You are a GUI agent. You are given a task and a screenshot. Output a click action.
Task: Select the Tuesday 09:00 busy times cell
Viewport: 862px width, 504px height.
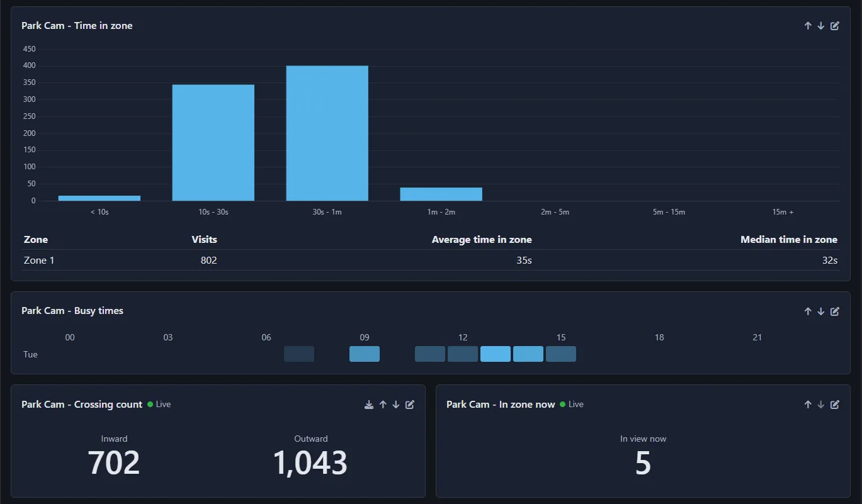pos(365,354)
